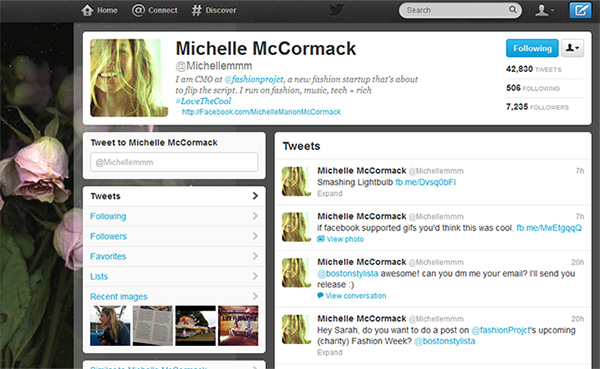Viewport: 600px width, 369px height.
Task: Click the Following button
Action: 532,48
